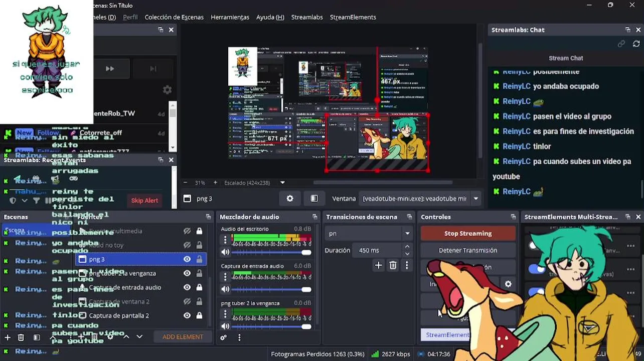This screenshot has width=644, height=361.
Task: Click link icon in Streamlabs Chat
Action: (621, 44)
